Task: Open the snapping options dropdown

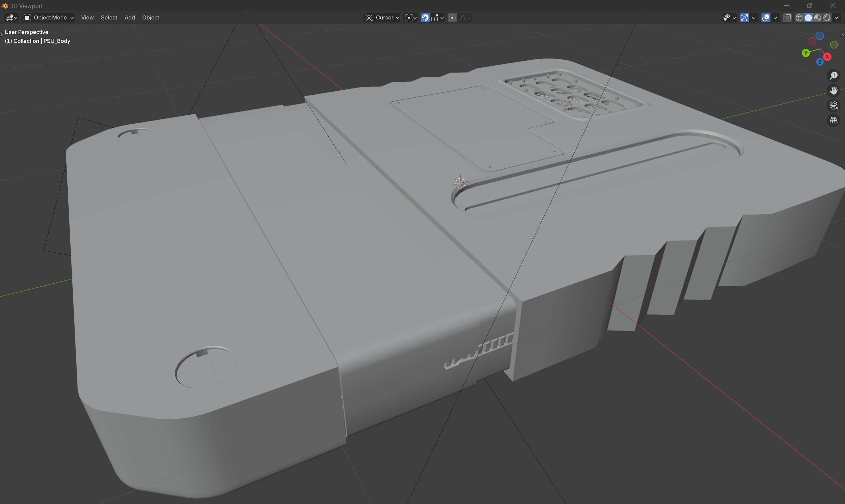Action: point(438,18)
